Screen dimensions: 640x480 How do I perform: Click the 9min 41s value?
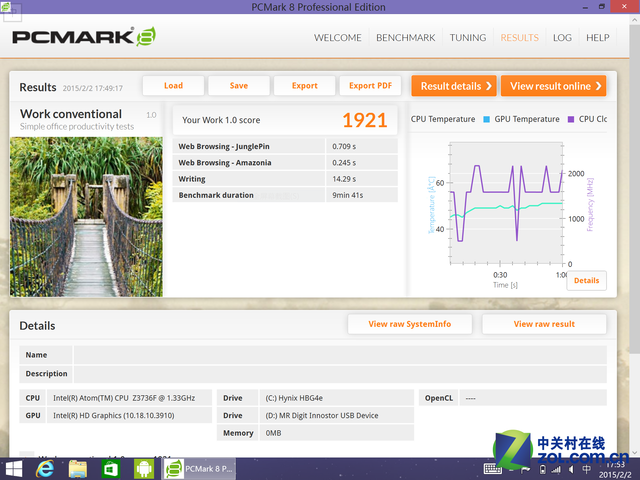[x=348, y=195]
